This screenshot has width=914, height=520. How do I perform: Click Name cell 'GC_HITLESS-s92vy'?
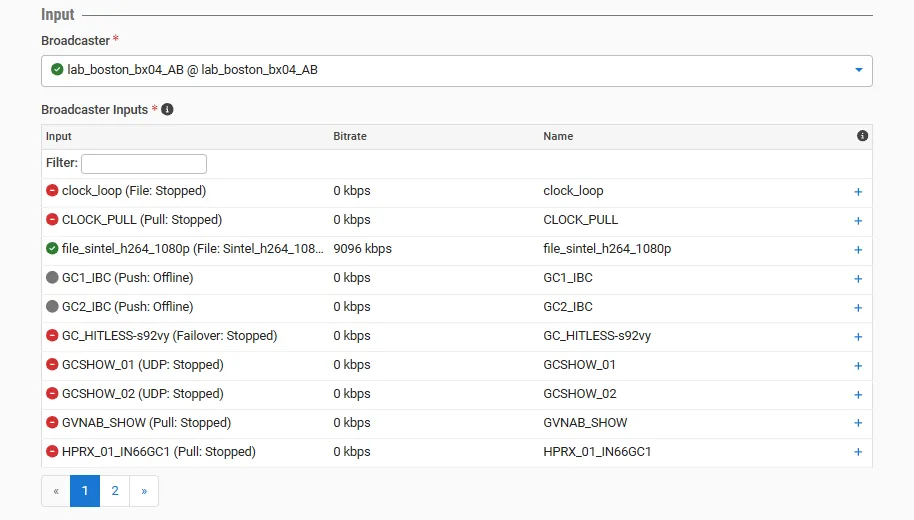[x=597, y=336]
